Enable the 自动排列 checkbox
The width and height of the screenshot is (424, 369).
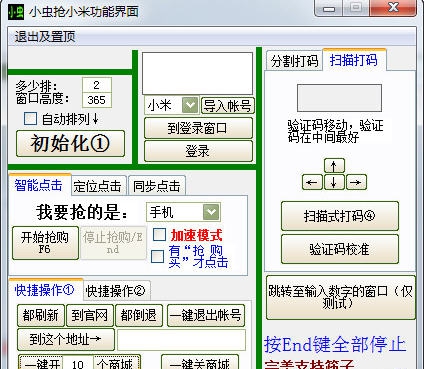30,119
